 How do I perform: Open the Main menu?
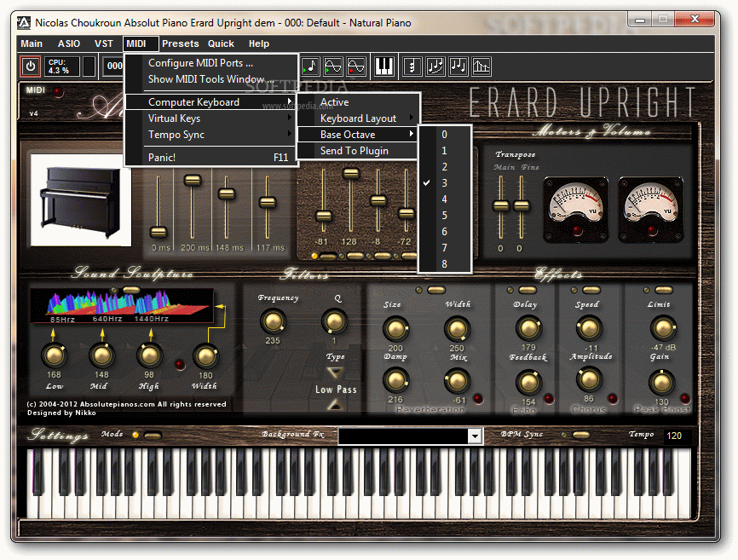[32, 43]
